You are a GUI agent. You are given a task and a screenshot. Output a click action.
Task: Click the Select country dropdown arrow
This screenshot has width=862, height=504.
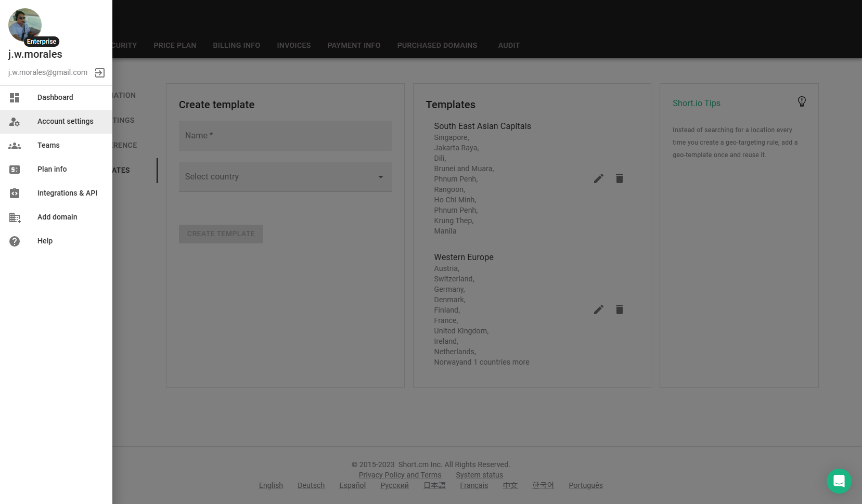point(381,177)
